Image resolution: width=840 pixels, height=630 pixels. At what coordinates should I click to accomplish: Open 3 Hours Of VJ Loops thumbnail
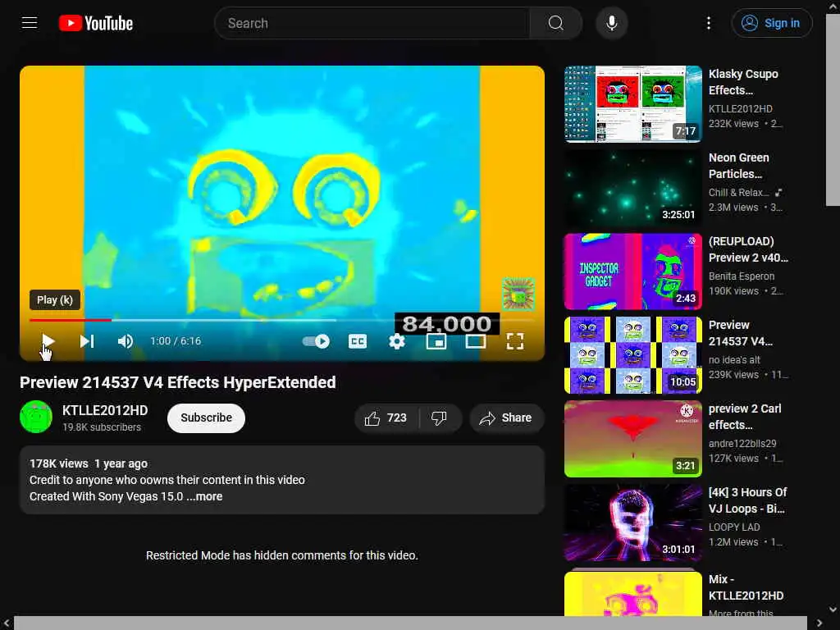tap(632, 522)
